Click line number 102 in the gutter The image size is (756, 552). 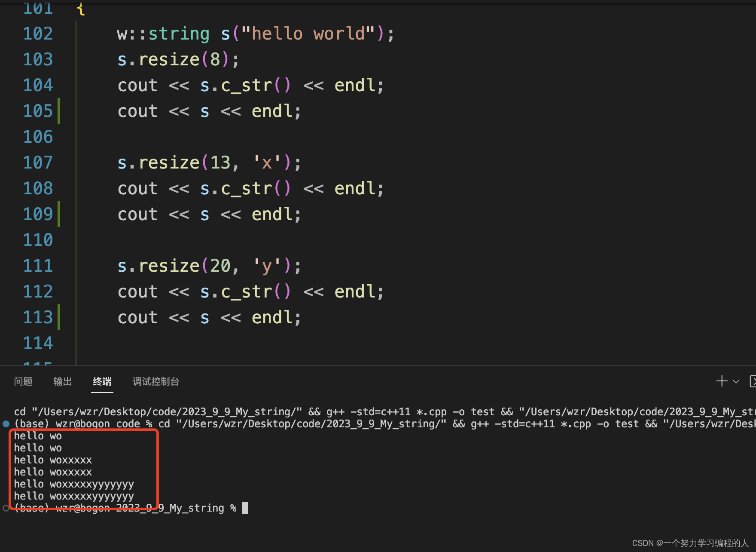(38, 34)
